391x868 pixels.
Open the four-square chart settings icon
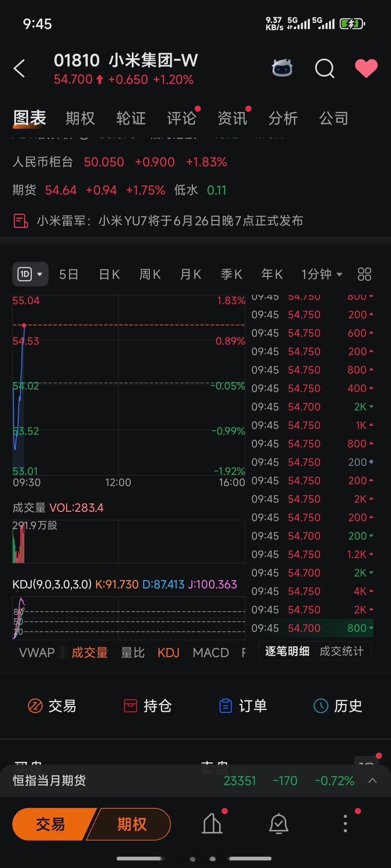[364, 275]
